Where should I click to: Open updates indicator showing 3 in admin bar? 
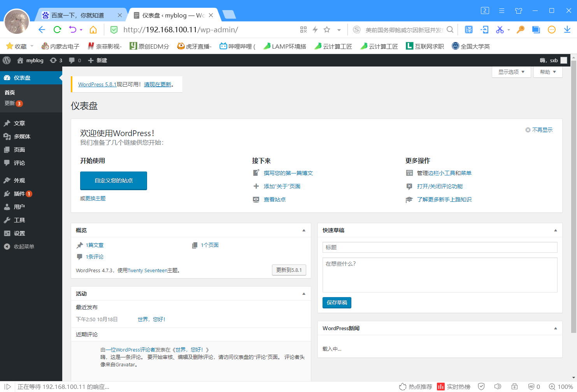(x=56, y=60)
